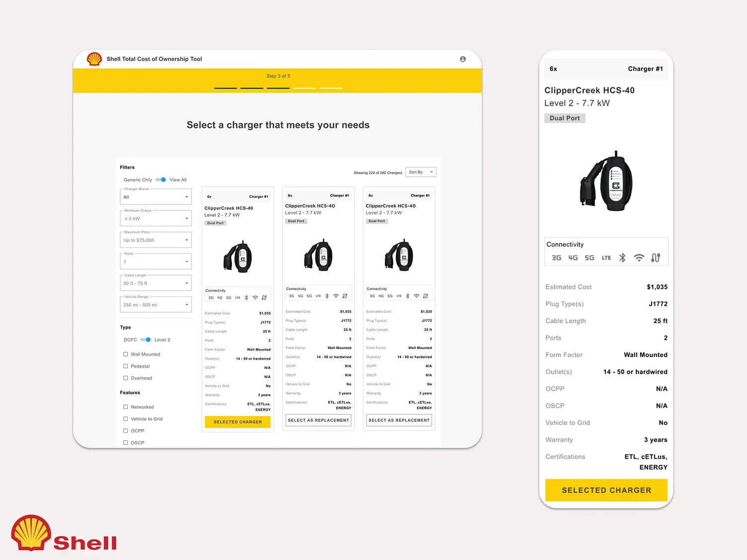Click Bluetooth icon on the middle tablet card

[x=327, y=296]
